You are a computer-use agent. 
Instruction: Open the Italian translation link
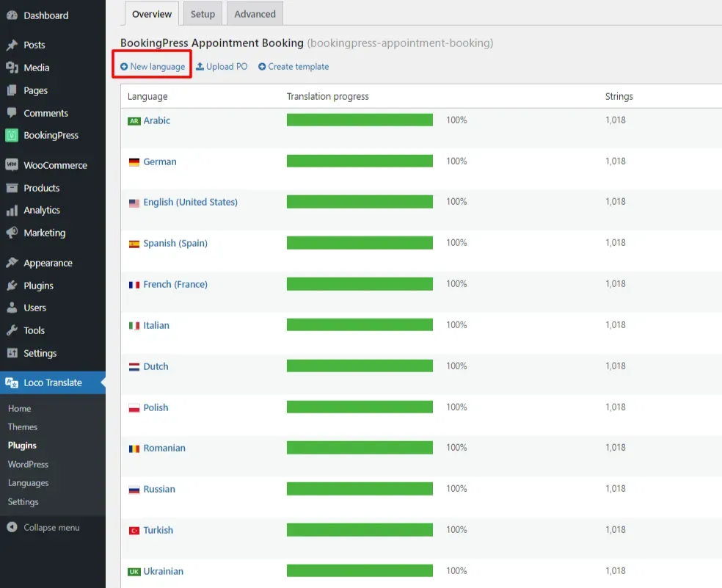[156, 325]
